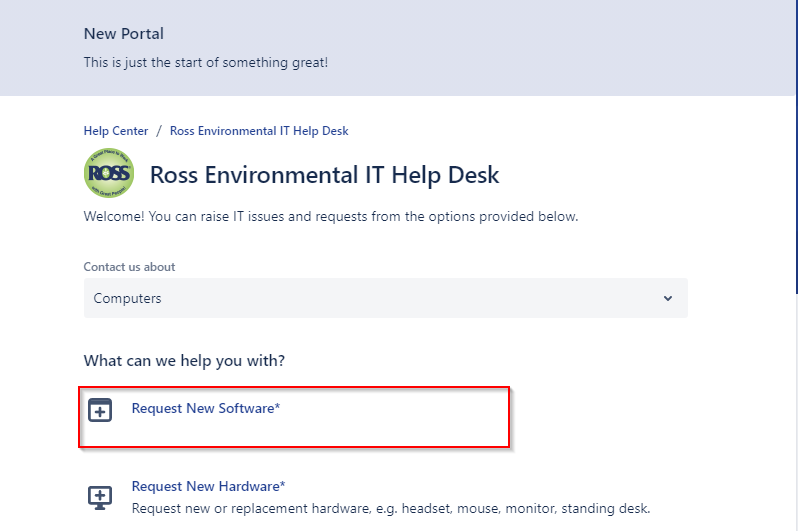This screenshot has height=531, width=798.
Task: Click the 'What can we help you with?' heading
Action: click(x=184, y=360)
